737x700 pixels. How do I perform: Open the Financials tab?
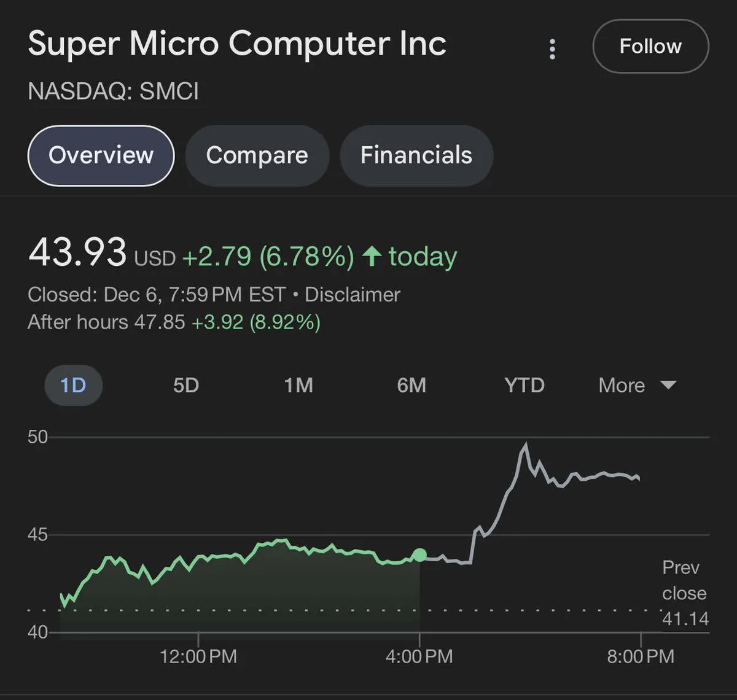pyautogui.click(x=416, y=155)
